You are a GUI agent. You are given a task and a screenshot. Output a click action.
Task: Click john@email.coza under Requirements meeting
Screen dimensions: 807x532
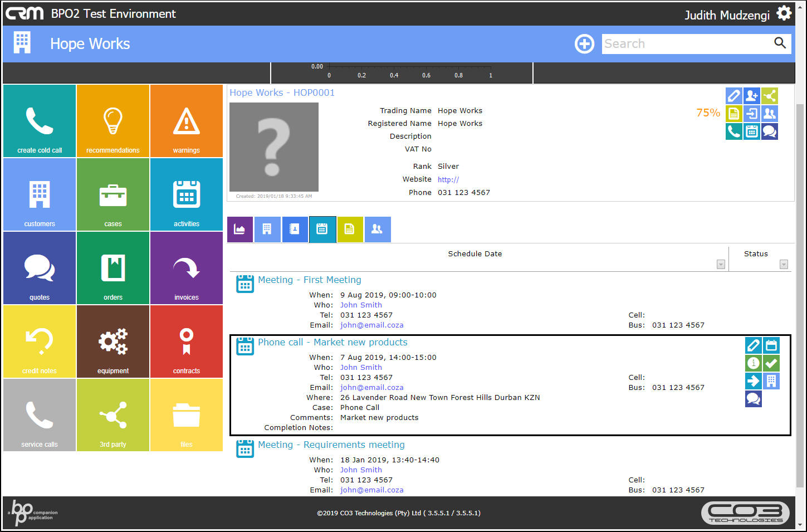click(372, 490)
